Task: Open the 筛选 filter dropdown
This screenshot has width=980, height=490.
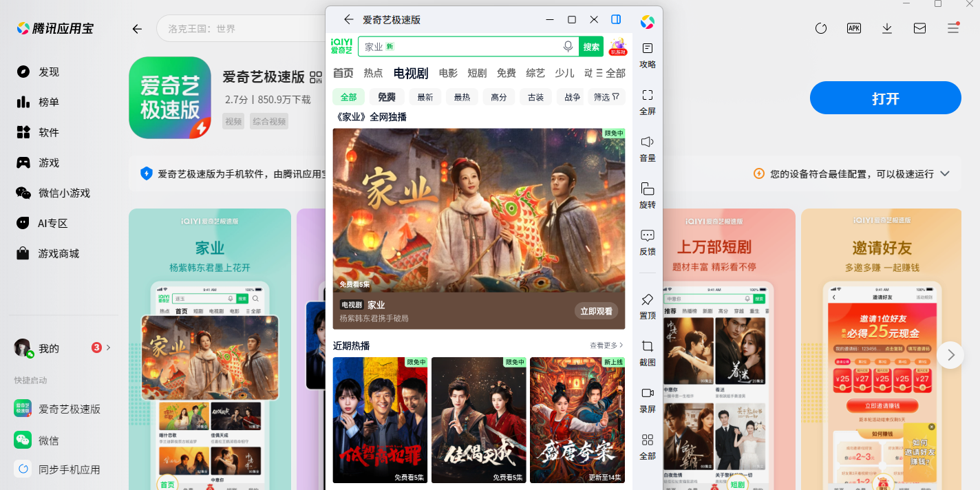Action: tap(606, 97)
